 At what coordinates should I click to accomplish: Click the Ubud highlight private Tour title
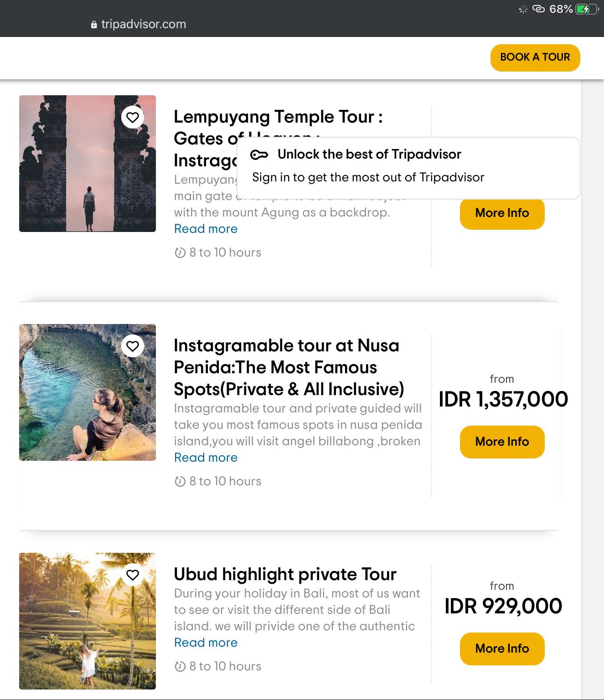(x=285, y=574)
